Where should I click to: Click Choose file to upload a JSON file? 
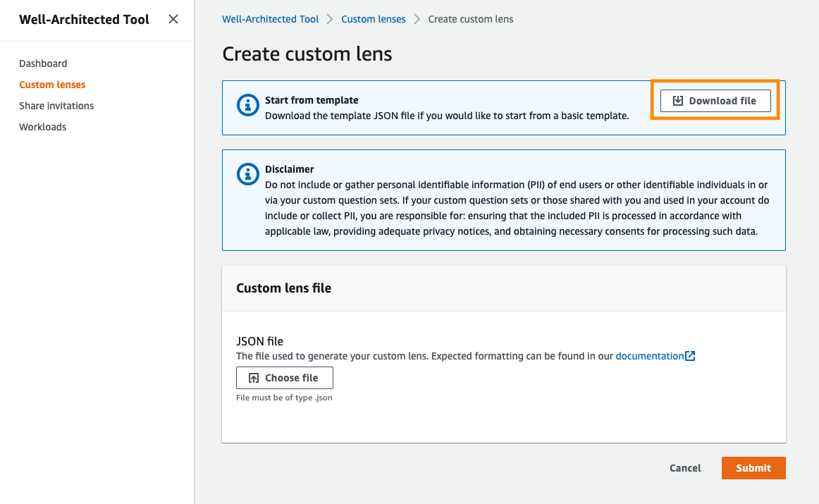coord(285,377)
